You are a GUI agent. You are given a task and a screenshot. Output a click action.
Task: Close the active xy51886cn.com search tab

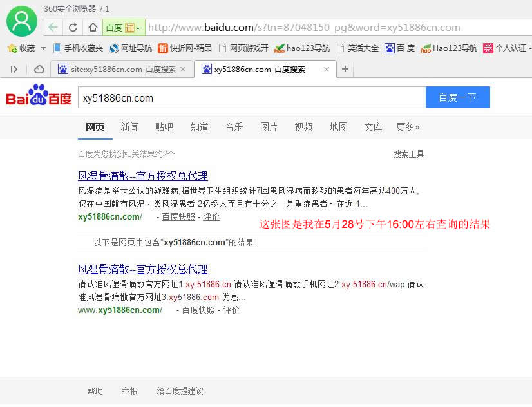(327, 69)
